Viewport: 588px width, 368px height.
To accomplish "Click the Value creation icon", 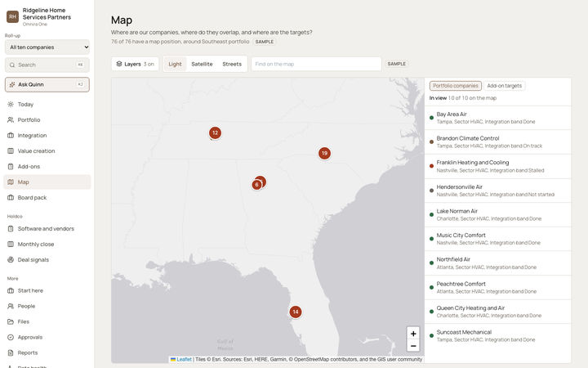I will click(11, 151).
